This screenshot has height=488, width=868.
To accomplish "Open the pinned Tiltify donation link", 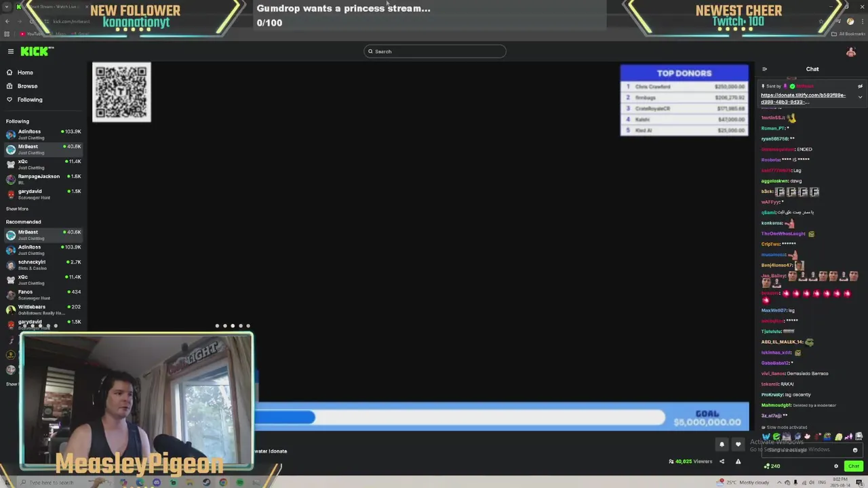I will pos(803,98).
